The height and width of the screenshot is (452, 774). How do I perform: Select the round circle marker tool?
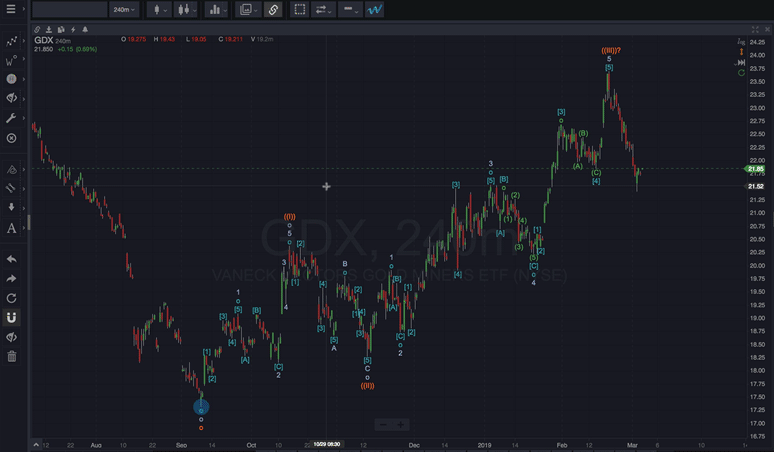click(x=11, y=79)
